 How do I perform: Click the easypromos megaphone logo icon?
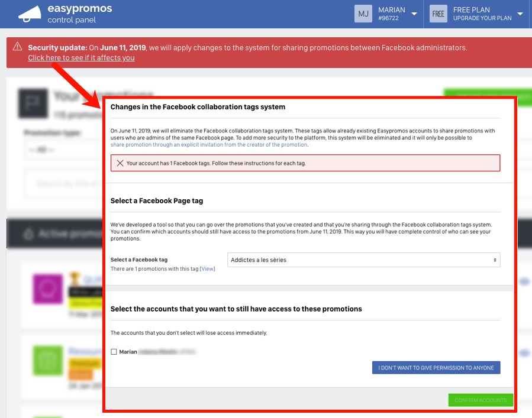tap(30, 14)
